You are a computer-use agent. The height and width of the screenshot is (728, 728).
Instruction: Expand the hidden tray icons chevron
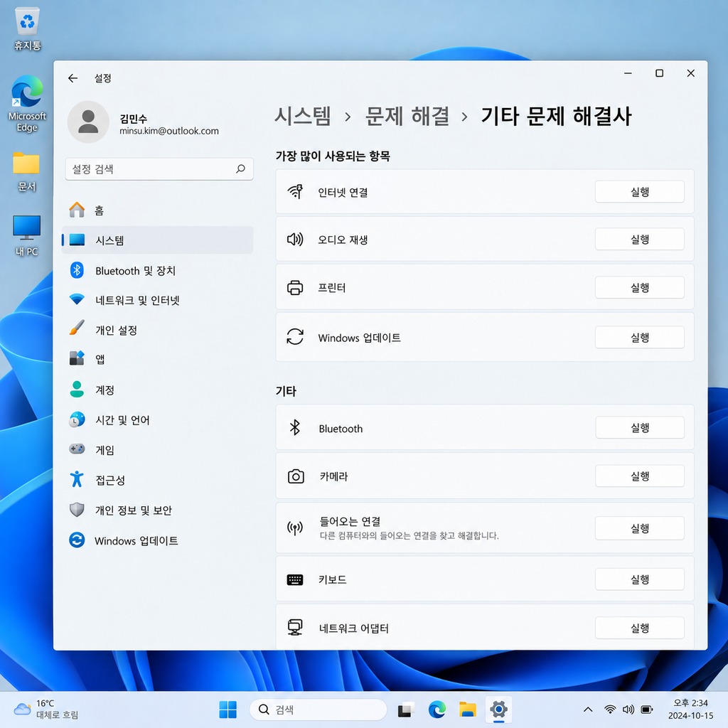(588, 710)
